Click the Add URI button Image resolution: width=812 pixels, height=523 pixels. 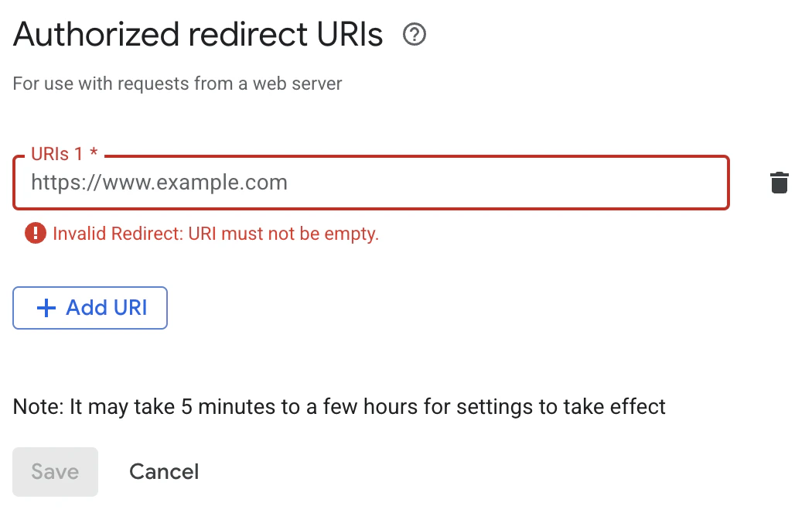(x=90, y=308)
